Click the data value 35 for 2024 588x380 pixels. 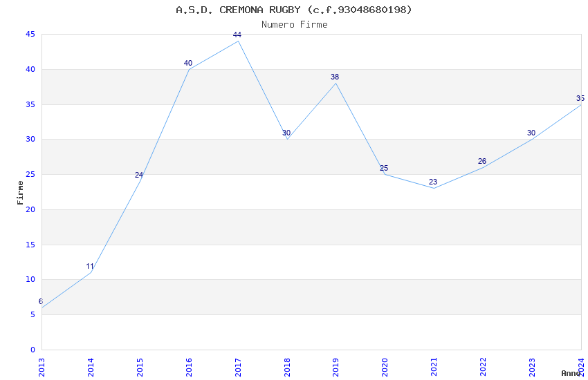point(580,99)
